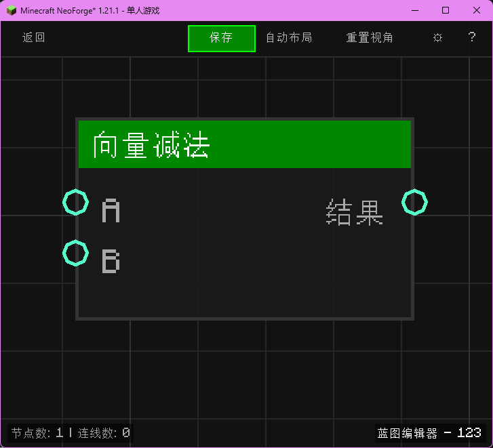
Task: Click the B input label on node
Action: [111, 262]
